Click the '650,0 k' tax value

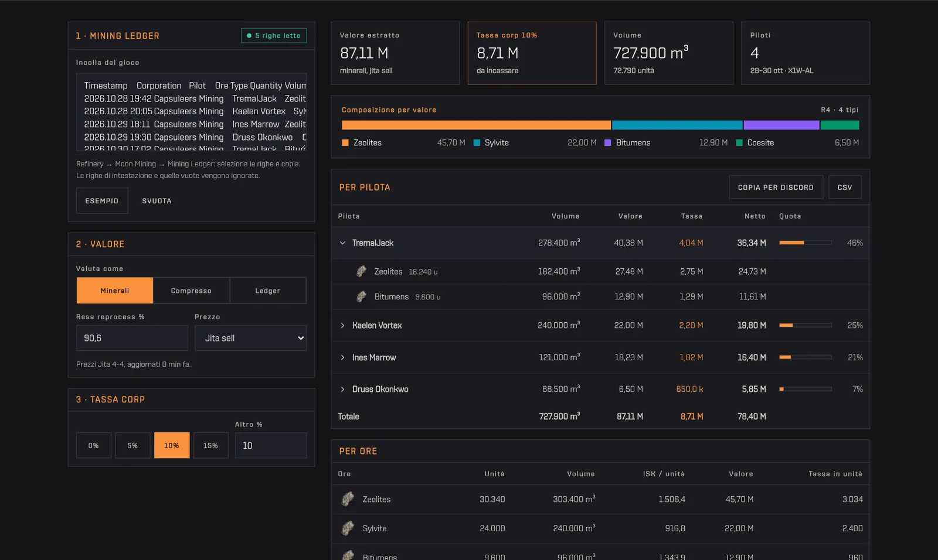[689, 389]
